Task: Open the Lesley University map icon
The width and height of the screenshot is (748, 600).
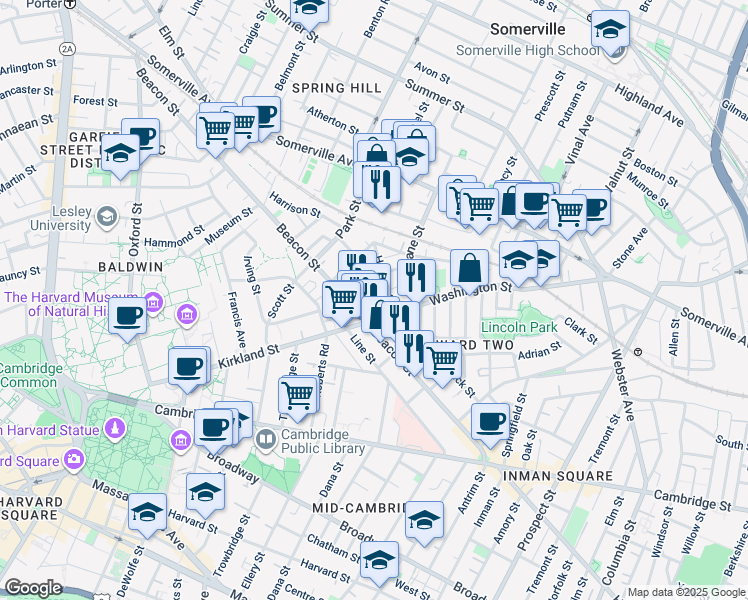Action: point(105,217)
